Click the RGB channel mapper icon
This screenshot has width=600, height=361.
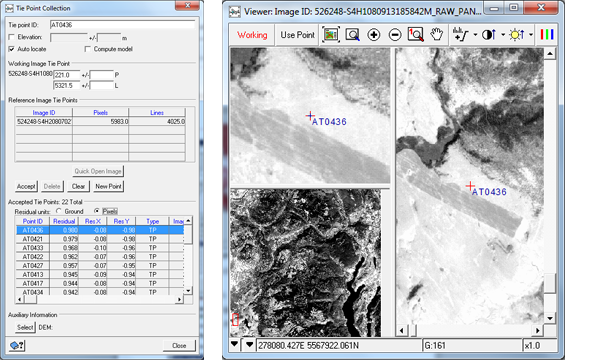click(x=547, y=35)
